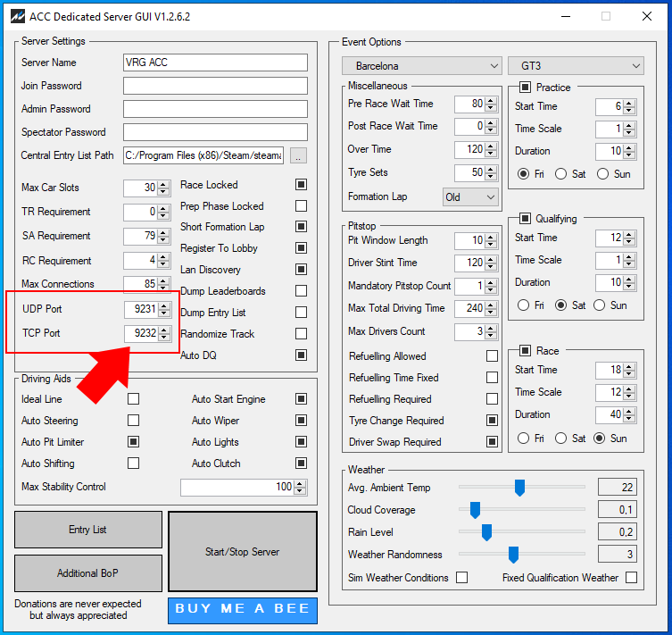Screen dimensions: 672x635
Task: Increase Race Duration with up arrow
Action: [x=629, y=411]
